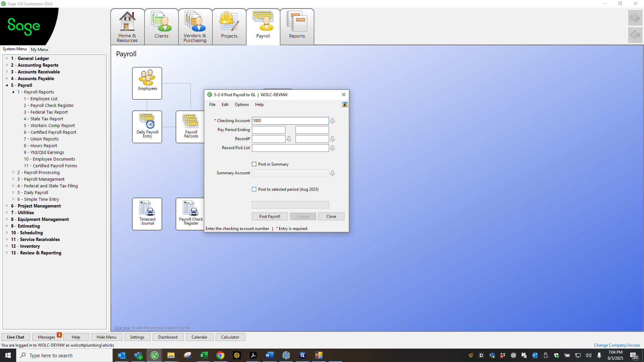The image size is (644, 362).
Task: Switch to the My Menu tab
Action: [39, 49]
